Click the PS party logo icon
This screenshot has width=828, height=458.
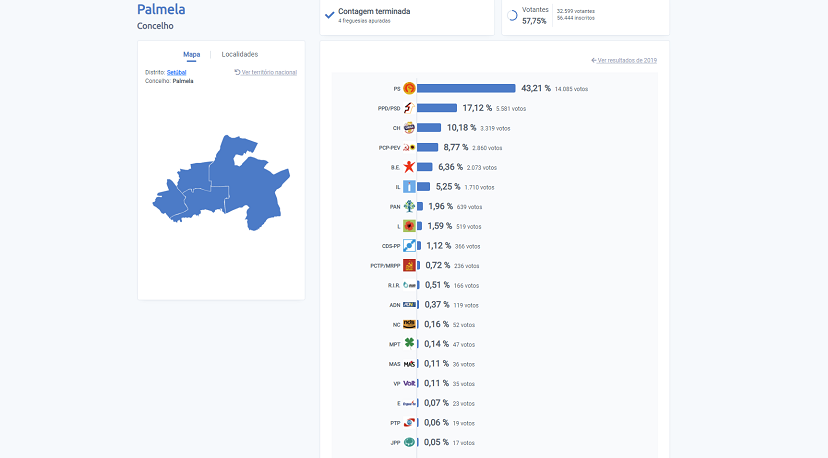[408, 88]
